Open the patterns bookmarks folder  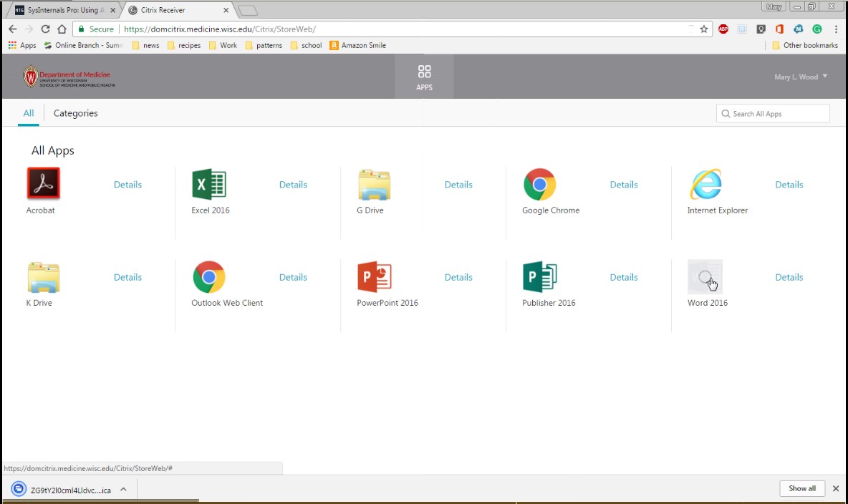click(x=264, y=45)
